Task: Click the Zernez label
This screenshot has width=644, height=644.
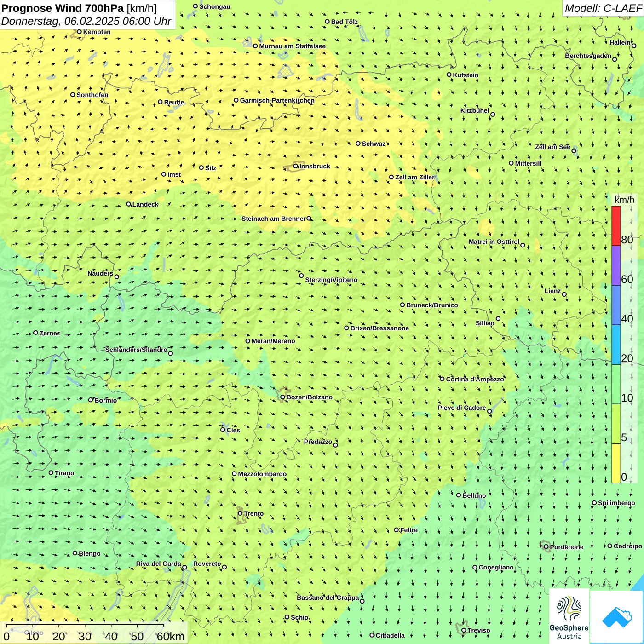Action: (x=50, y=333)
